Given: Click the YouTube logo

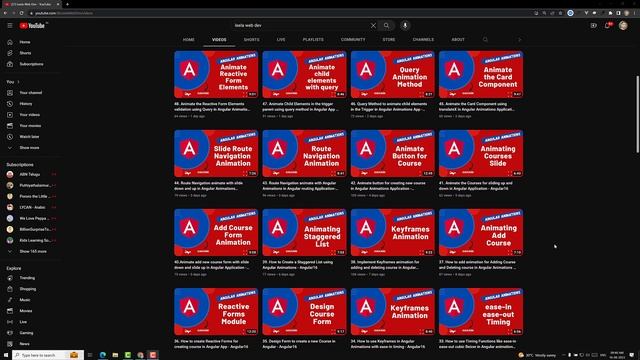Looking at the screenshot, I should point(32,26).
